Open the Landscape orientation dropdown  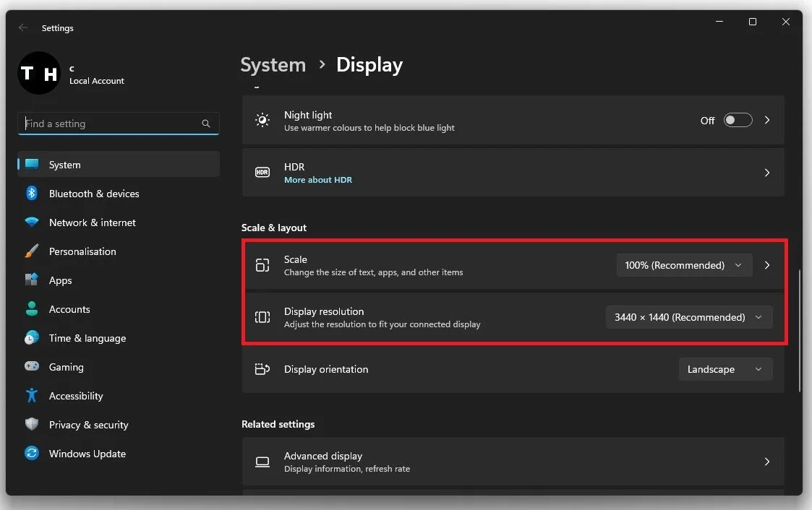(725, 369)
